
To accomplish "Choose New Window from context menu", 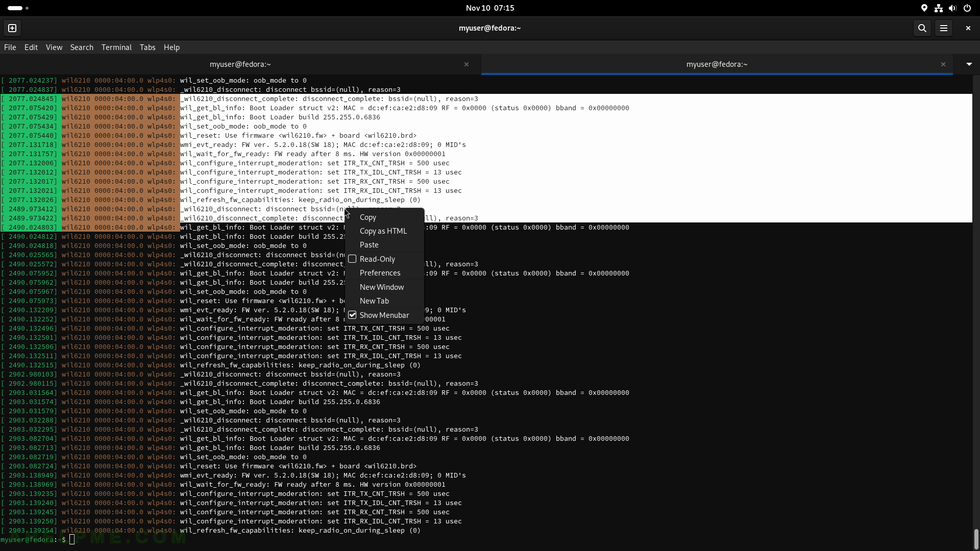I will (385, 287).
